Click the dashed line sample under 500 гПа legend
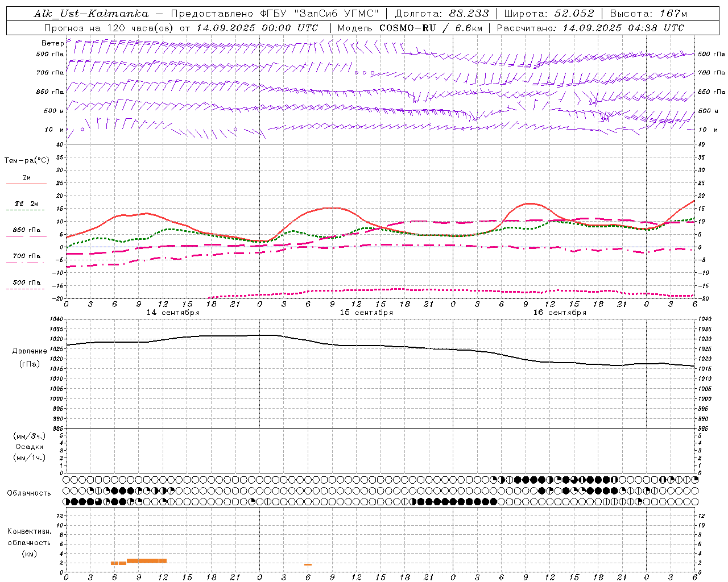This screenshot has width=728, height=582. (26, 289)
